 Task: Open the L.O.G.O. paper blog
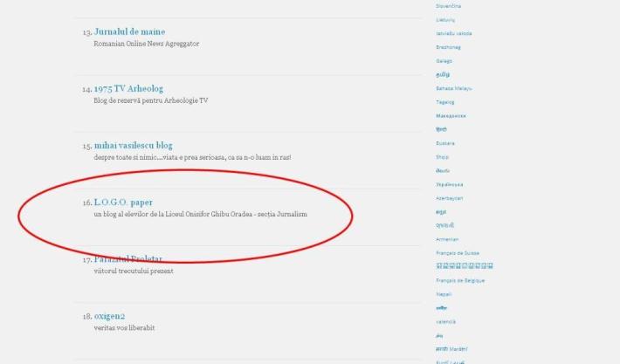click(123, 203)
